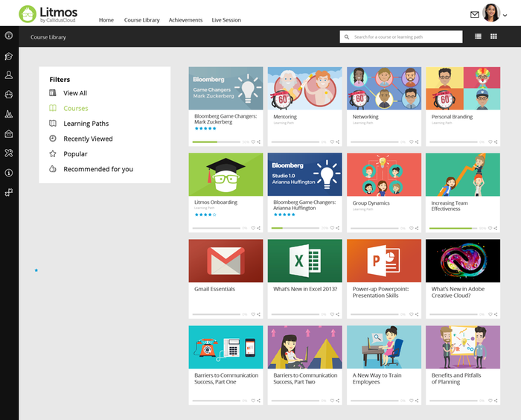
Task: Share the Mentoring learning path
Action: click(337, 141)
